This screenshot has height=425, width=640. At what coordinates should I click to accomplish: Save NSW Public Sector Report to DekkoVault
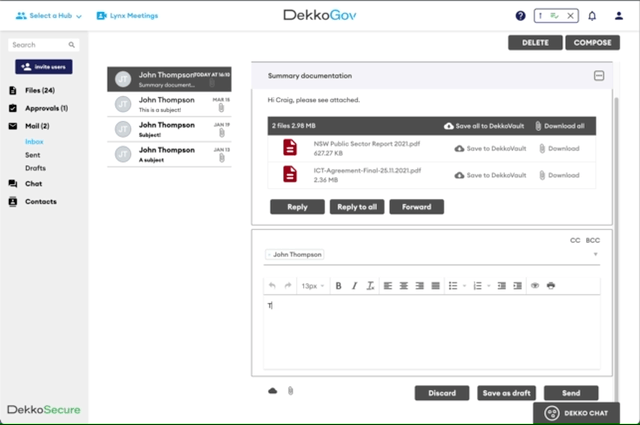[x=490, y=149]
